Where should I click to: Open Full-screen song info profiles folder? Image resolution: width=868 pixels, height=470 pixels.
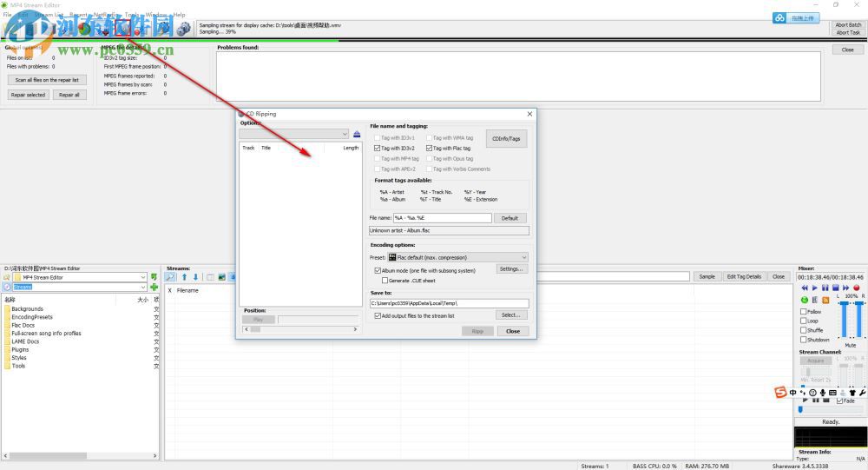pyautogui.click(x=46, y=334)
